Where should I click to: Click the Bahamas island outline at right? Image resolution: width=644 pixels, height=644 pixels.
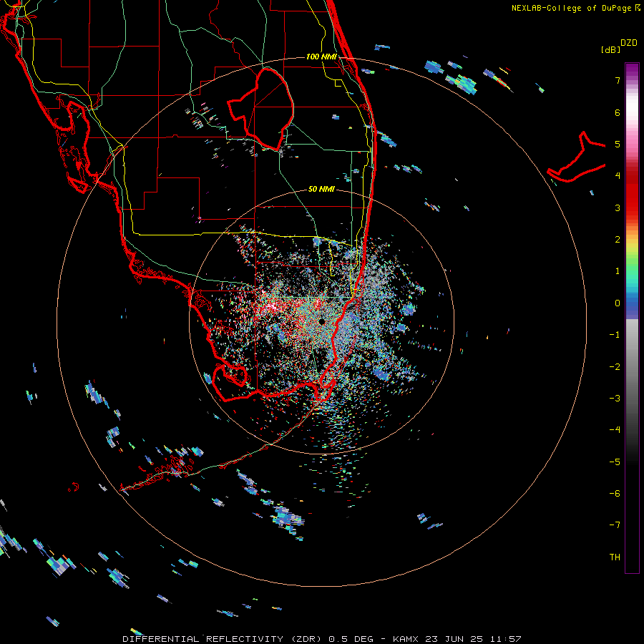click(576, 157)
